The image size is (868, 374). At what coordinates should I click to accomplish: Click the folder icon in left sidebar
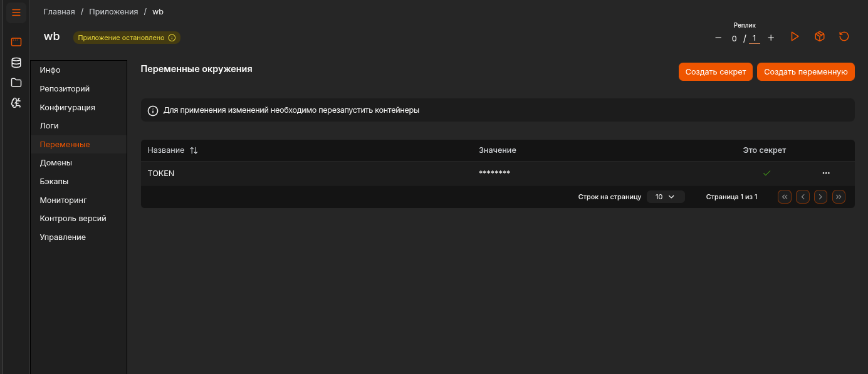pyautogui.click(x=16, y=83)
